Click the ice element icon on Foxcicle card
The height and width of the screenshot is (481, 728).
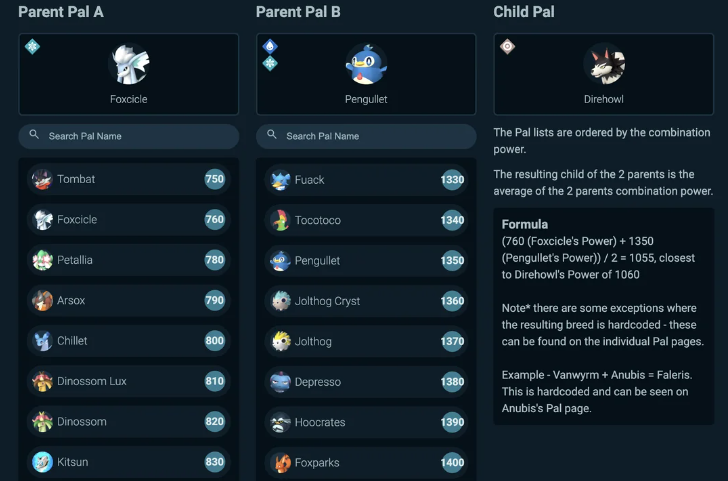point(32,46)
